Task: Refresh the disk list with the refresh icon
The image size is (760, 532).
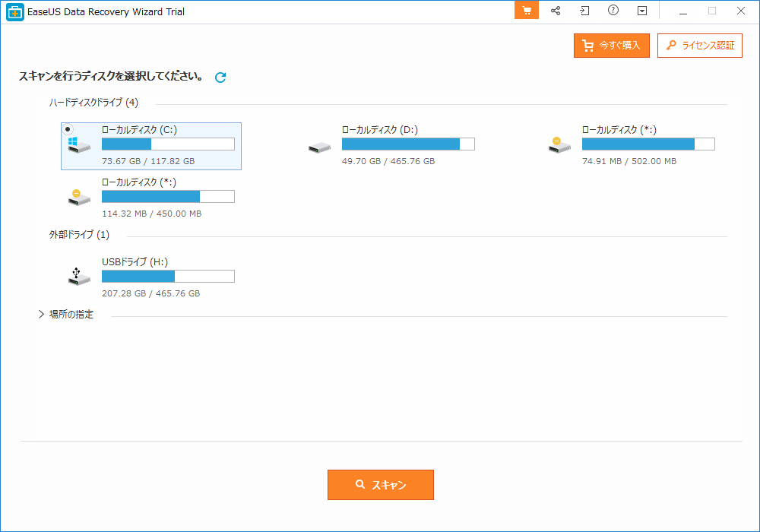Action: [x=220, y=78]
